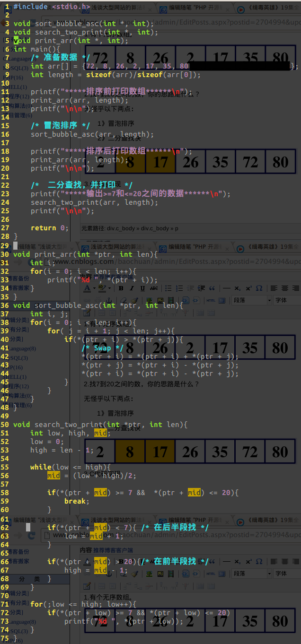Click subscript icon in toolbar behind code line 34
Screen dimensions: 301x644
coord(237,288)
